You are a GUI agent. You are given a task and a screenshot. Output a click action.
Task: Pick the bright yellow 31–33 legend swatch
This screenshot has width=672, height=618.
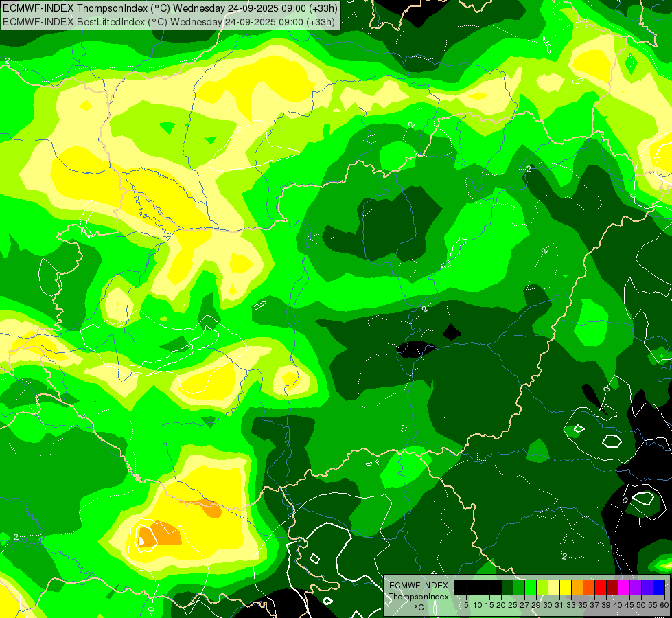566,587
